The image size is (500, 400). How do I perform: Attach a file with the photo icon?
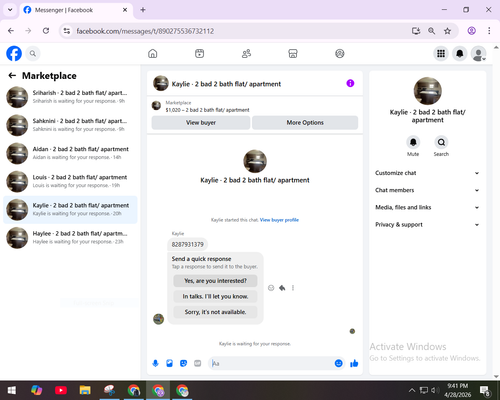tap(169, 363)
